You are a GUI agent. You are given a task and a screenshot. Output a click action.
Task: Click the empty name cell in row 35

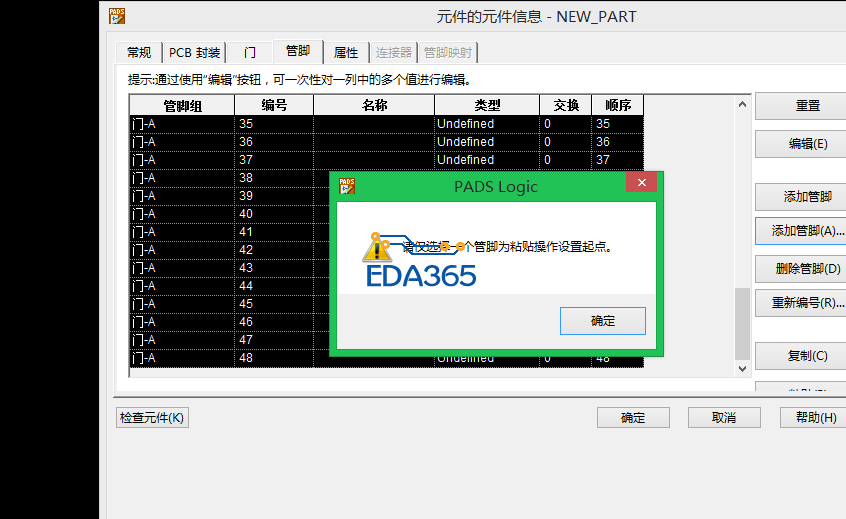click(374, 124)
